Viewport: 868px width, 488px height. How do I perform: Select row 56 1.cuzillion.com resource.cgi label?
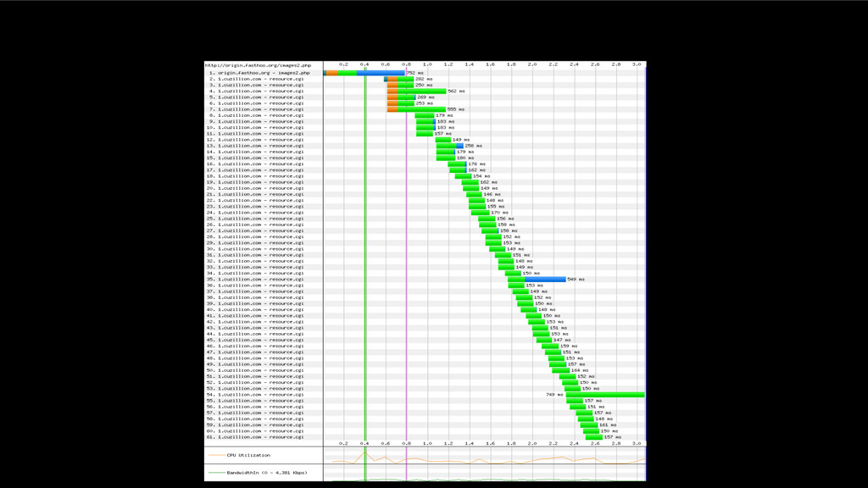(x=256, y=407)
